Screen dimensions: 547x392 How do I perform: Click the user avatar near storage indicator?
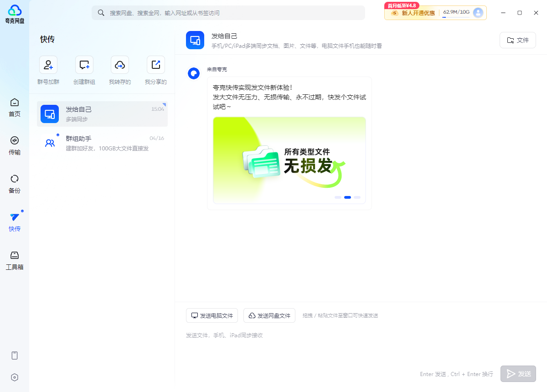tap(478, 13)
